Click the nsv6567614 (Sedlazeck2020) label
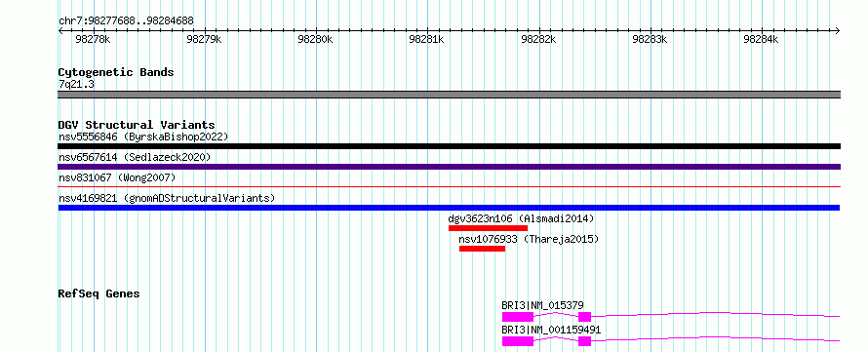Screen dimensions: 868x352 [135, 157]
